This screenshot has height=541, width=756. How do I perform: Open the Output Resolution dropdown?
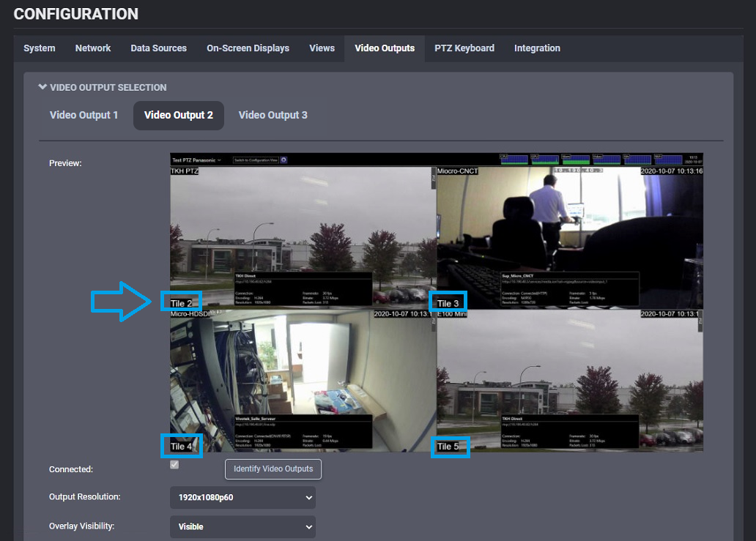point(242,497)
